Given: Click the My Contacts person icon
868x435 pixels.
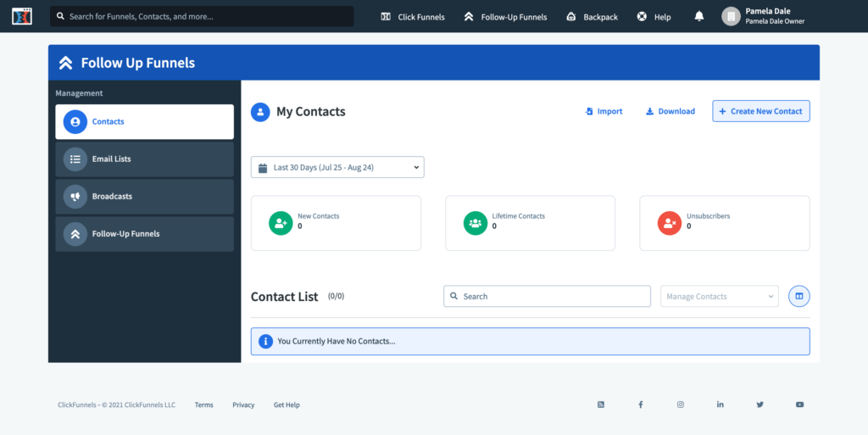Looking at the screenshot, I should tap(260, 112).
